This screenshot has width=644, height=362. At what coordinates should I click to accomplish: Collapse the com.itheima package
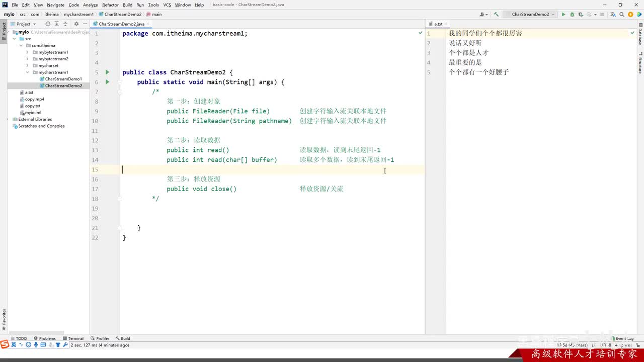pos(21,45)
